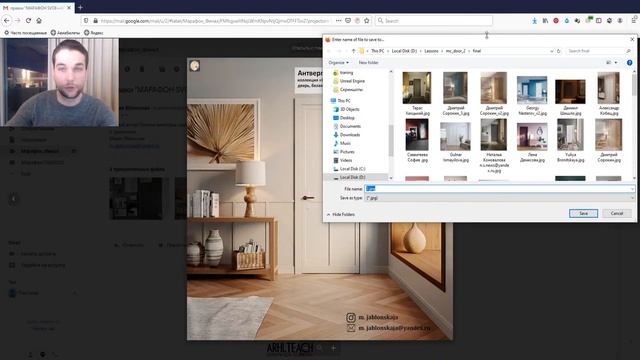Click the Cancel button
The height and width of the screenshot is (360, 640).
617,213
